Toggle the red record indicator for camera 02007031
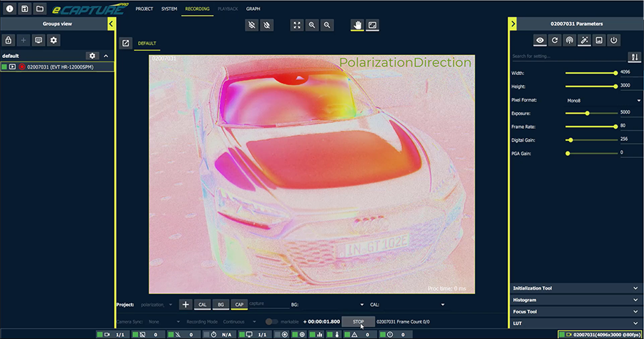This screenshot has width=644, height=339. [22, 67]
